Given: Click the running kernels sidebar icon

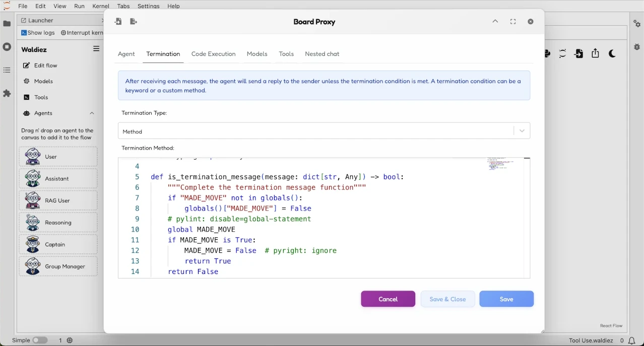Looking at the screenshot, I should (x=7, y=47).
